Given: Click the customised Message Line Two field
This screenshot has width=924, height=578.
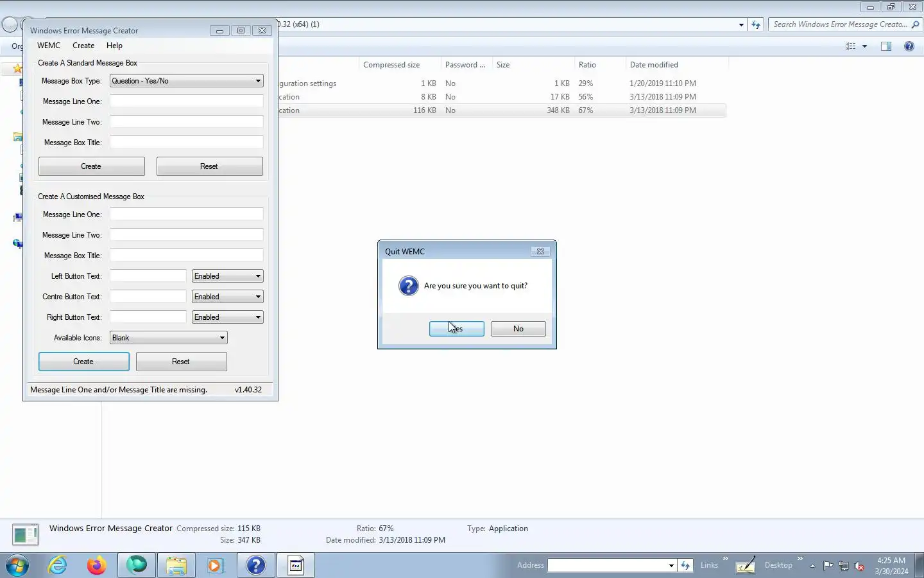Looking at the screenshot, I should (x=187, y=235).
